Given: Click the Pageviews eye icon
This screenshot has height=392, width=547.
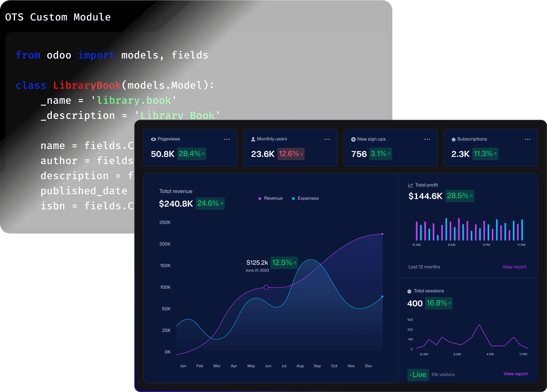Looking at the screenshot, I should pyautogui.click(x=153, y=139).
